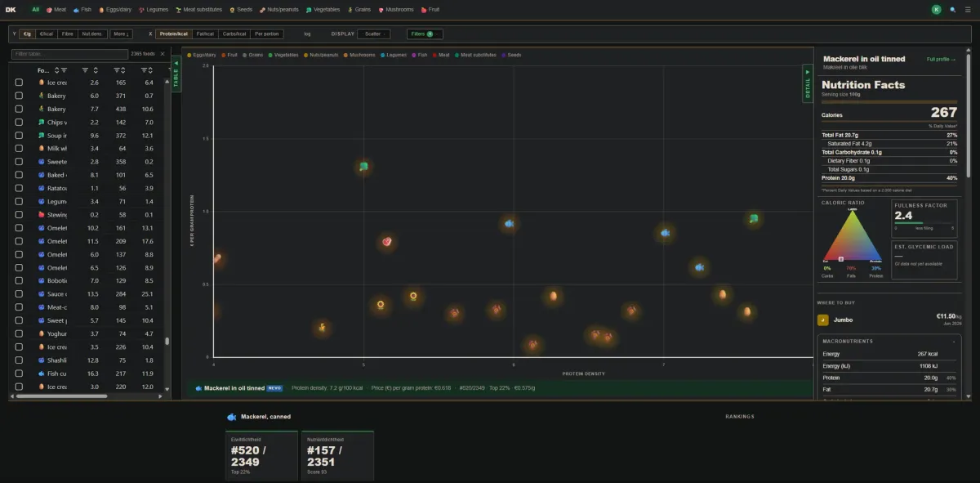Click the fish icon beside Mackerel, canned
The image size is (980, 483).
pyautogui.click(x=231, y=417)
